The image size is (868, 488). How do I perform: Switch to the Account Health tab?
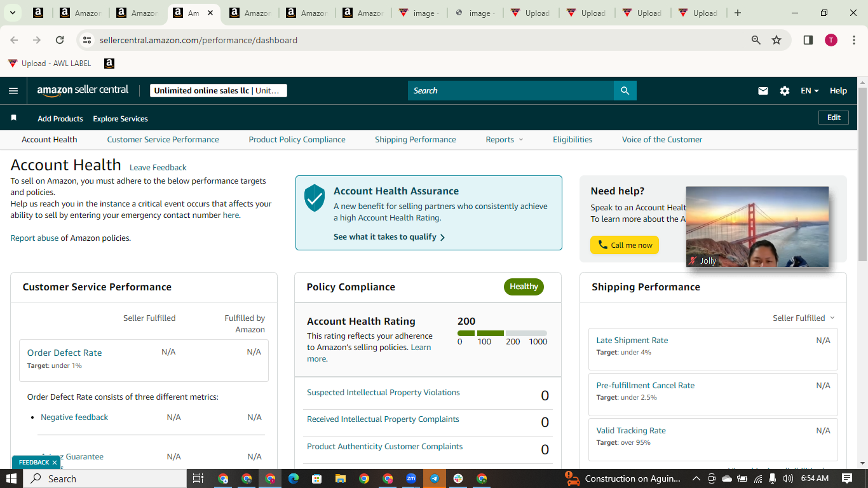click(50, 140)
